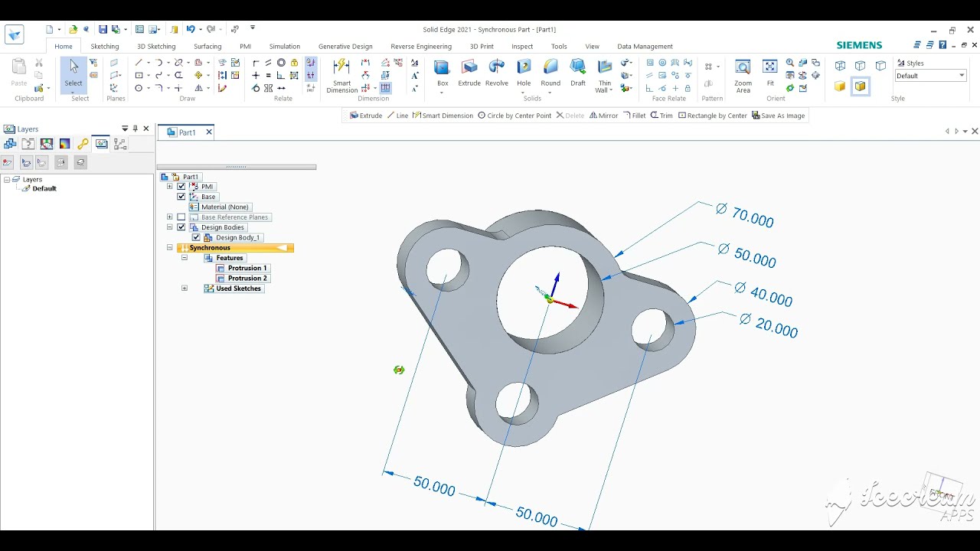Collapse the Design Bodies node
Screen dimensions: 980x551
(x=170, y=227)
